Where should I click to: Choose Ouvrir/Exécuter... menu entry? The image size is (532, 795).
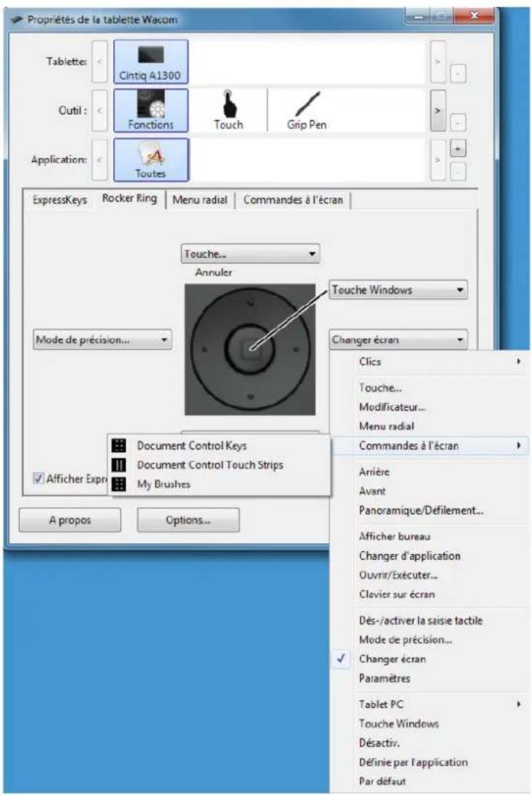pyautogui.click(x=430, y=575)
